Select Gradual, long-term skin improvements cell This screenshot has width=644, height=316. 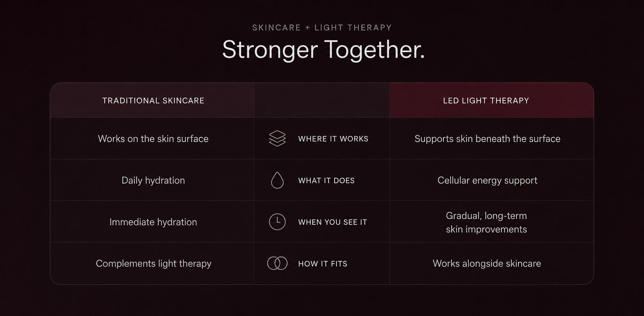pos(486,222)
